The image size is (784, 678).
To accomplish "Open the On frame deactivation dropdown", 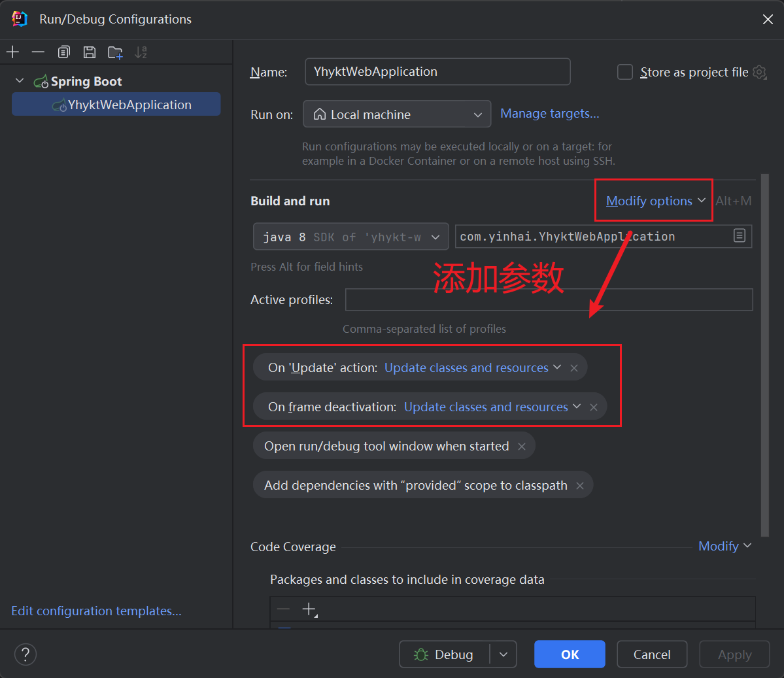I will 492,407.
